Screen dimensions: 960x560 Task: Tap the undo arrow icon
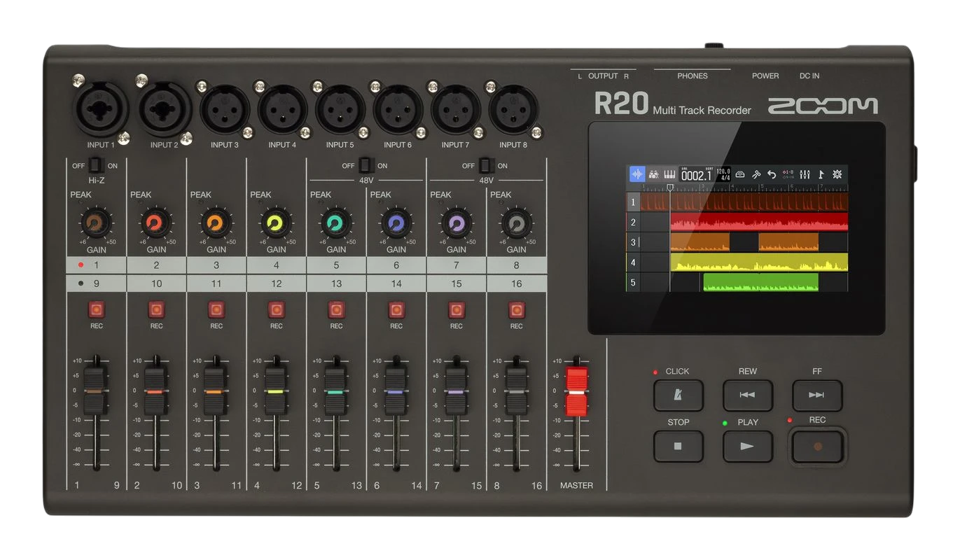(x=772, y=174)
